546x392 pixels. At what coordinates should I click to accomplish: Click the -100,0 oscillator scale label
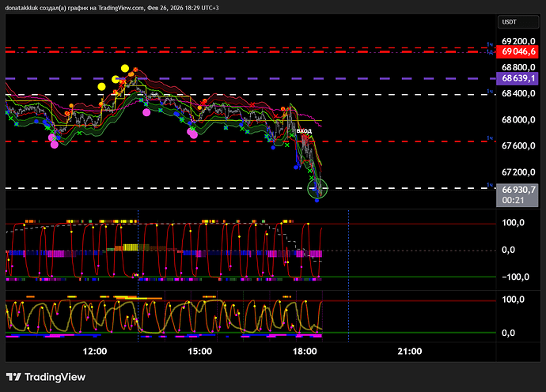click(x=517, y=277)
